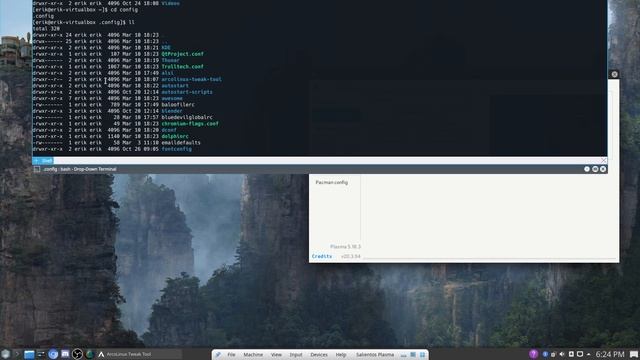The image size is (640, 360).
Task: Click the 6:24 PM clock
Action: tap(610, 354)
